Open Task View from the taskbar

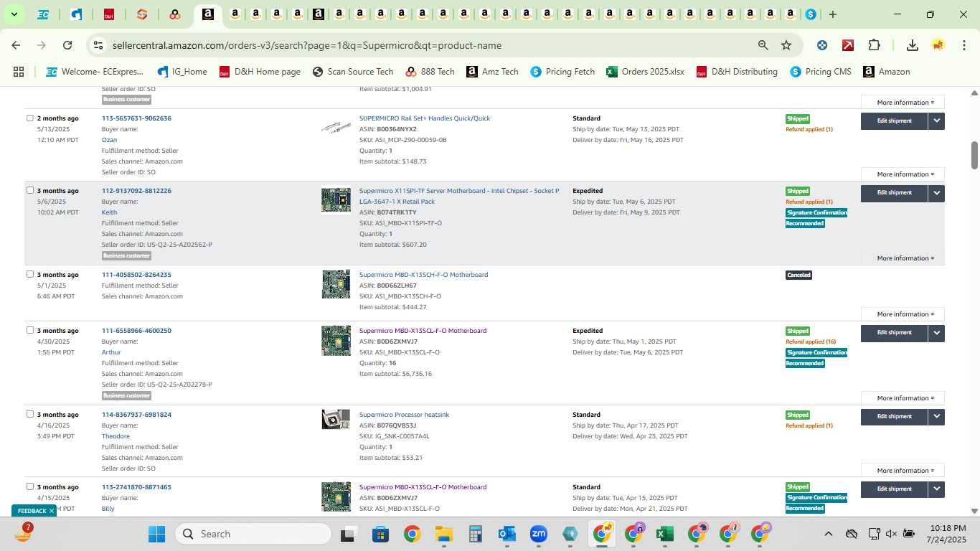click(x=349, y=534)
